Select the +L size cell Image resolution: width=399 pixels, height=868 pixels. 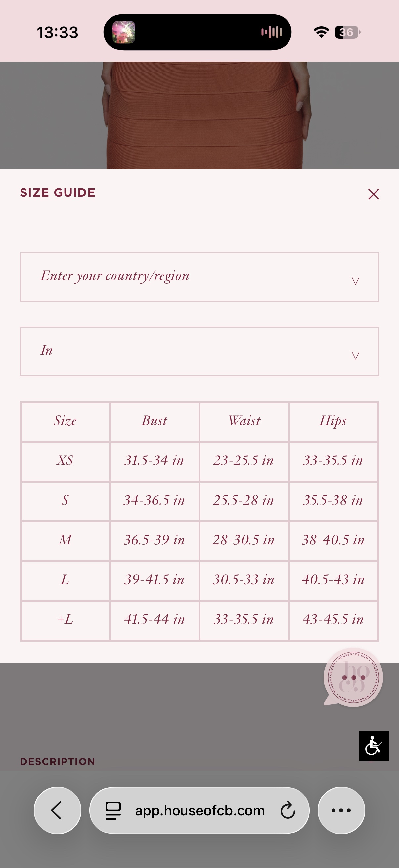tap(65, 620)
